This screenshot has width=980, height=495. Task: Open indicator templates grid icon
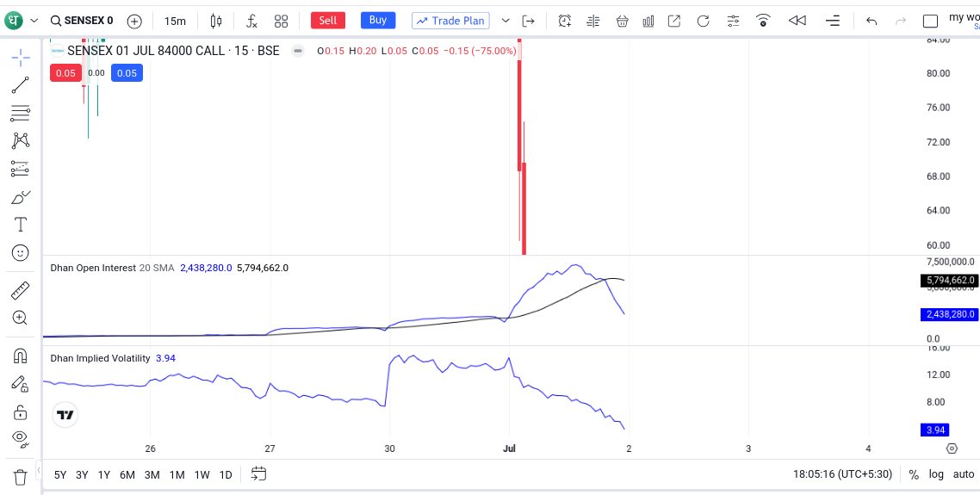click(282, 22)
